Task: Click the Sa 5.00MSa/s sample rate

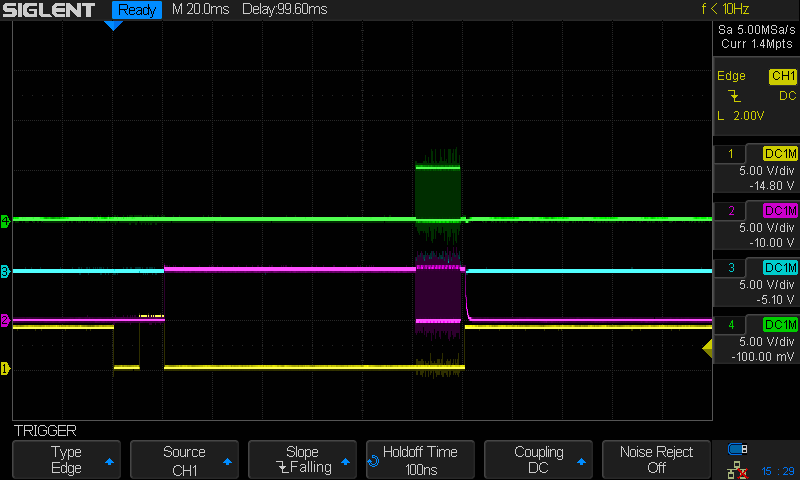Action: (x=757, y=30)
